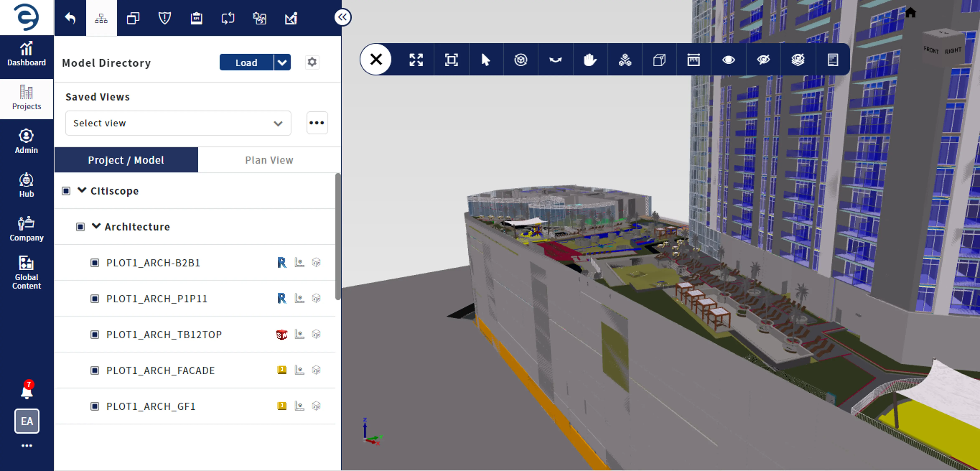
Task: Open the duplicate windows icon in top bar
Action: tap(133, 18)
